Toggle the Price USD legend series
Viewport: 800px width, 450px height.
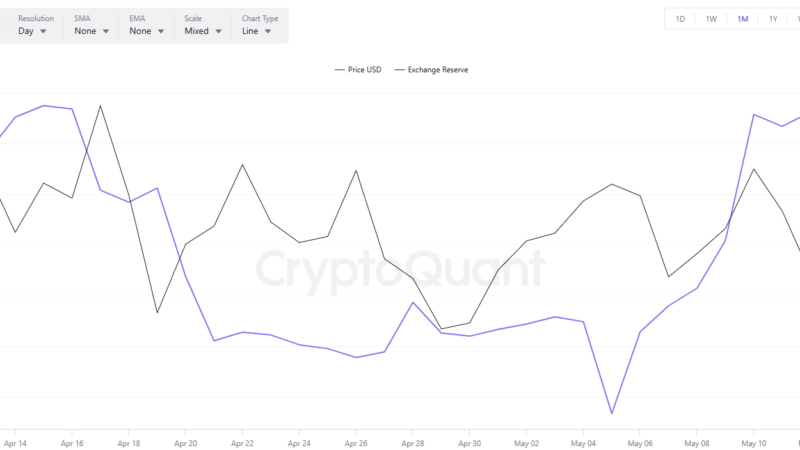[x=358, y=70]
